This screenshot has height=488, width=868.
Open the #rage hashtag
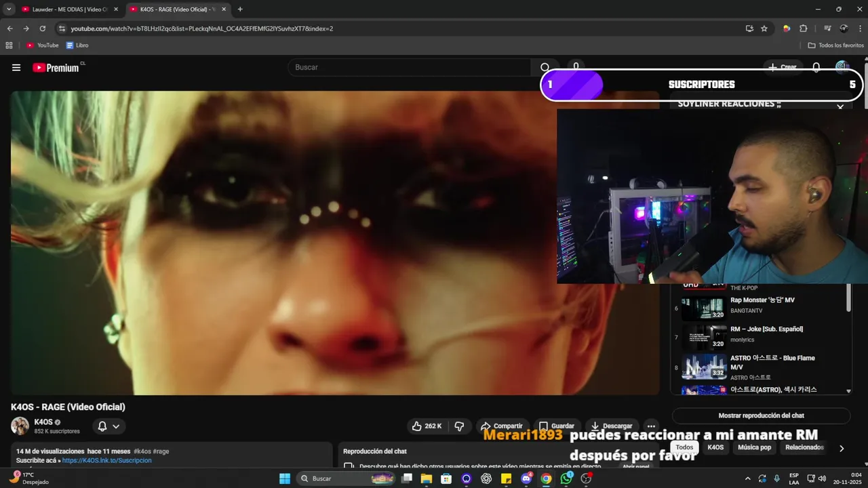click(161, 451)
